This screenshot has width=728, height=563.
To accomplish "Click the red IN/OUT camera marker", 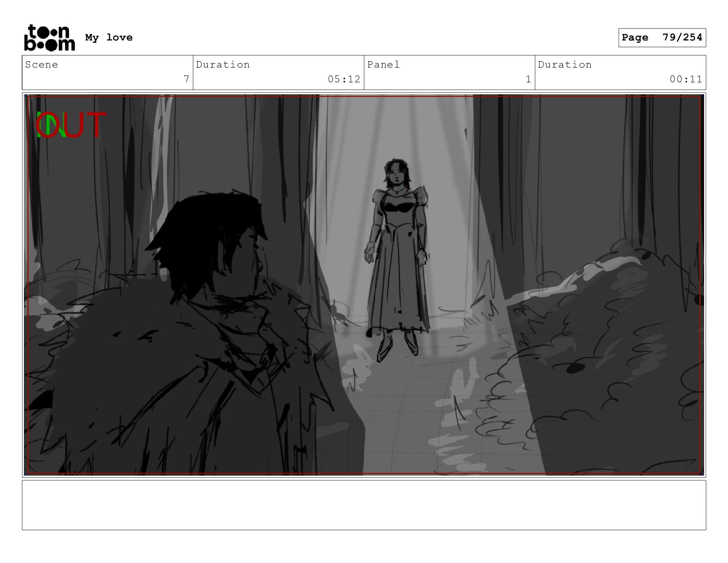I will pos(71,125).
